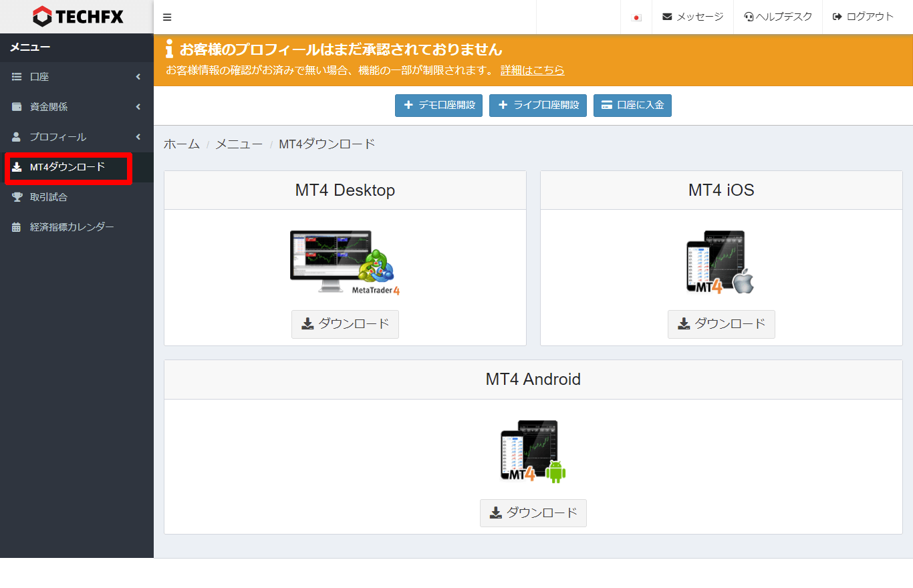Go to メニュー breadcrumb
The height and width of the screenshot is (588, 913).
[239, 144]
